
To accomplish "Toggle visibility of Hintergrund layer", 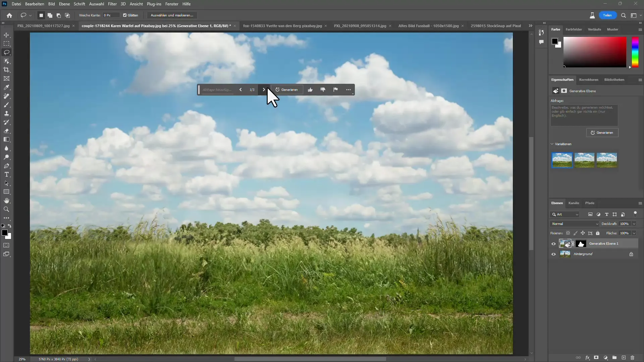I will point(553,254).
